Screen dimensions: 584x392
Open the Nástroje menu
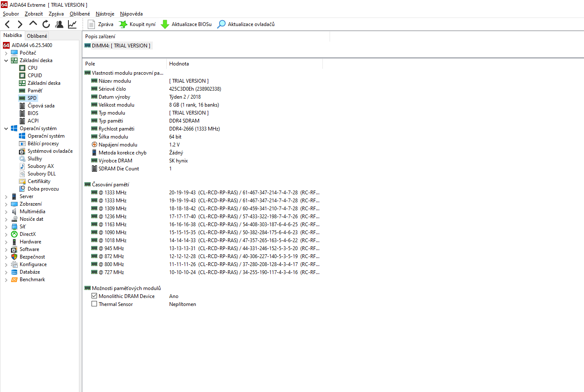[x=105, y=14]
